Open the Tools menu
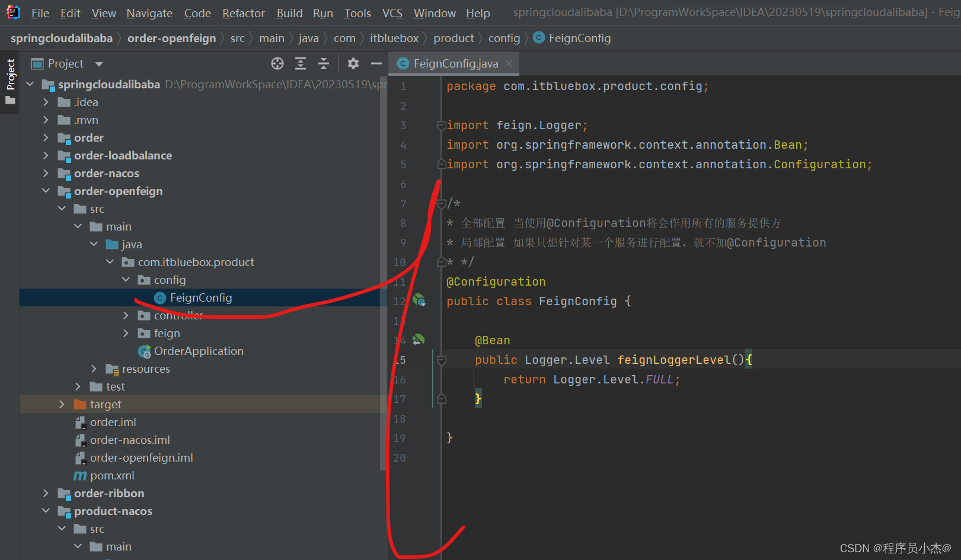 pyautogui.click(x=357, y=13)
